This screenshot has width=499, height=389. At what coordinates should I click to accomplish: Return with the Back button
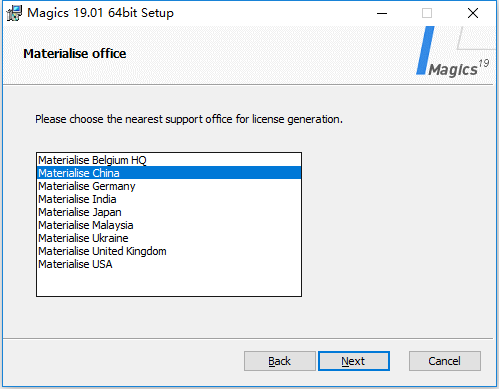click(x=280, y=361)
